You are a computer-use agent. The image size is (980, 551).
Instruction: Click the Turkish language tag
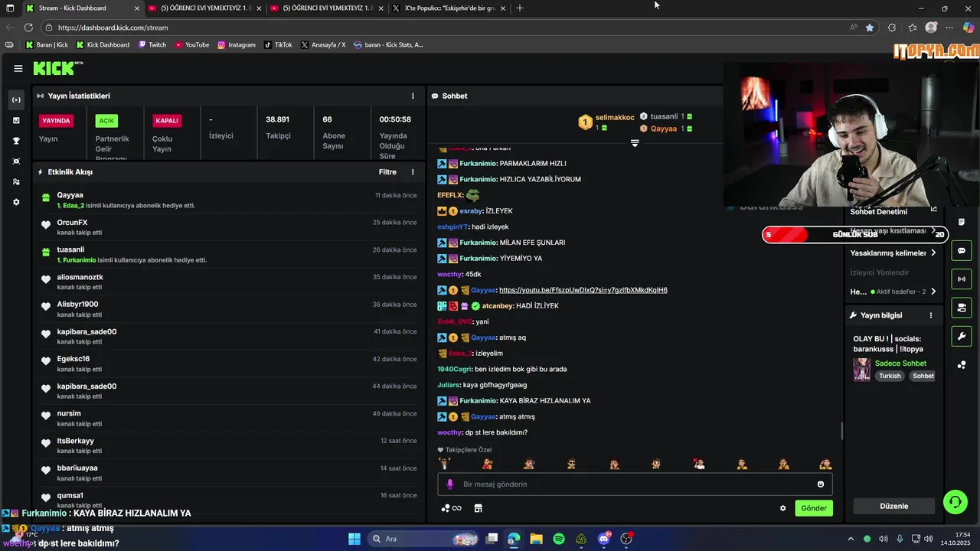890,376
